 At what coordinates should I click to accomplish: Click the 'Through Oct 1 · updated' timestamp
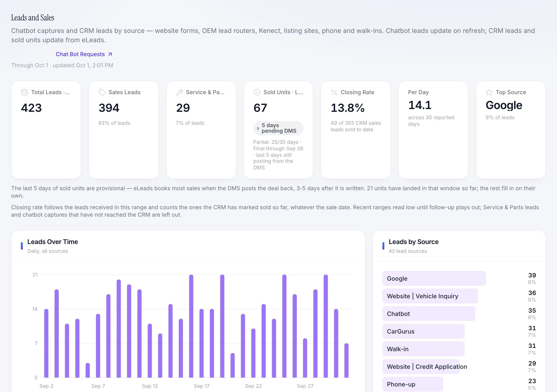click(x=62, y=65)
